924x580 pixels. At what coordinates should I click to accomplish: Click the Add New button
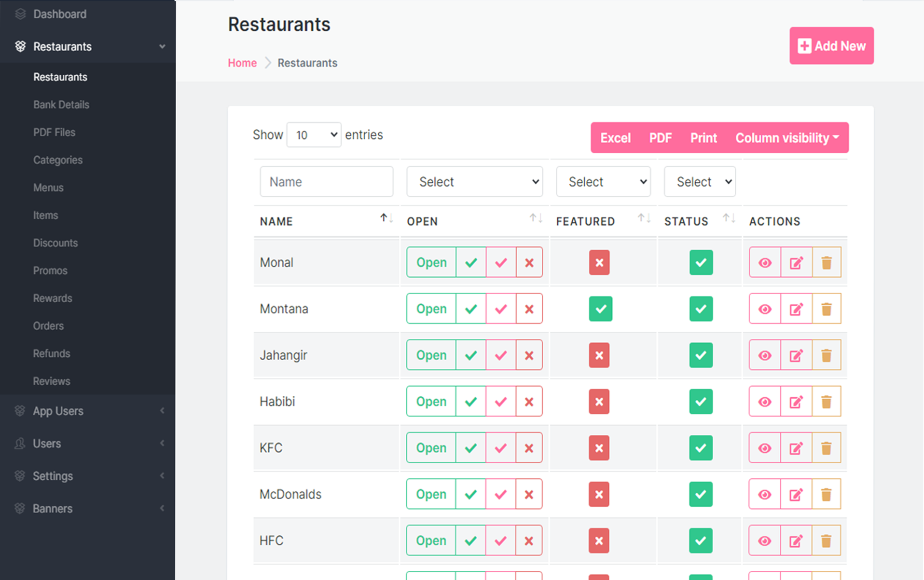pos(831,46)
